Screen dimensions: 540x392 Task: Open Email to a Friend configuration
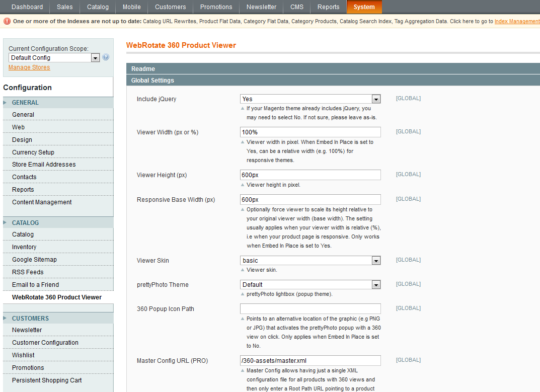tap(58, 285)
